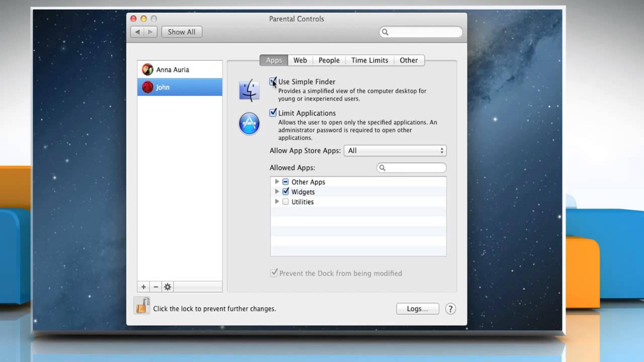The height and width of the screenshot is (362, 644).
Task: Click John's red avatar icon
Action: tap(147, 87)
